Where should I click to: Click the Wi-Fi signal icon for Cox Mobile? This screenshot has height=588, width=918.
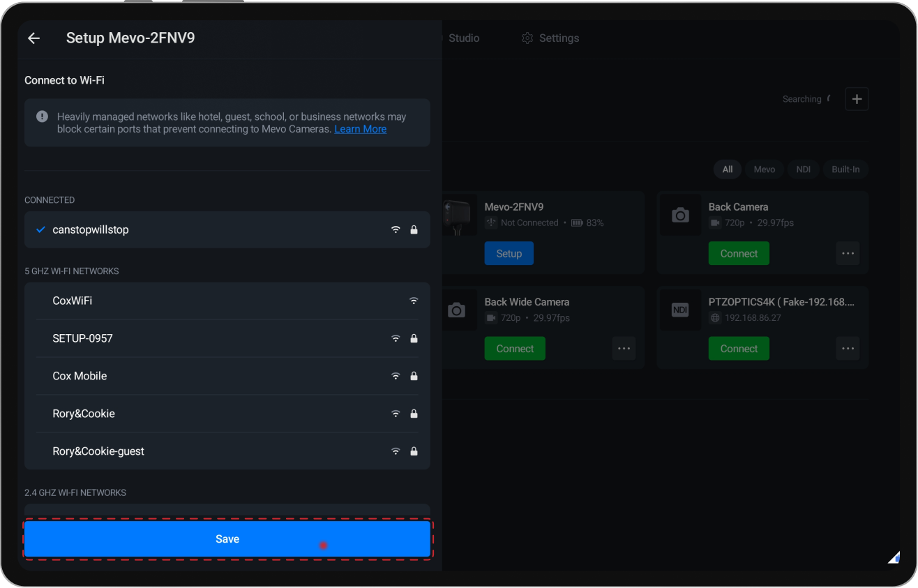coord(396,376)
